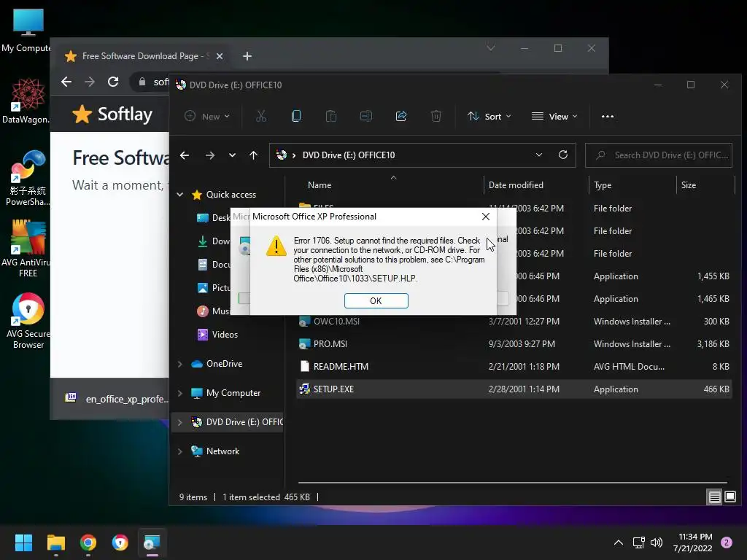747x560 pixels.
Task: Sort files by Date modified column header
Action: click(x=516, y=185)
